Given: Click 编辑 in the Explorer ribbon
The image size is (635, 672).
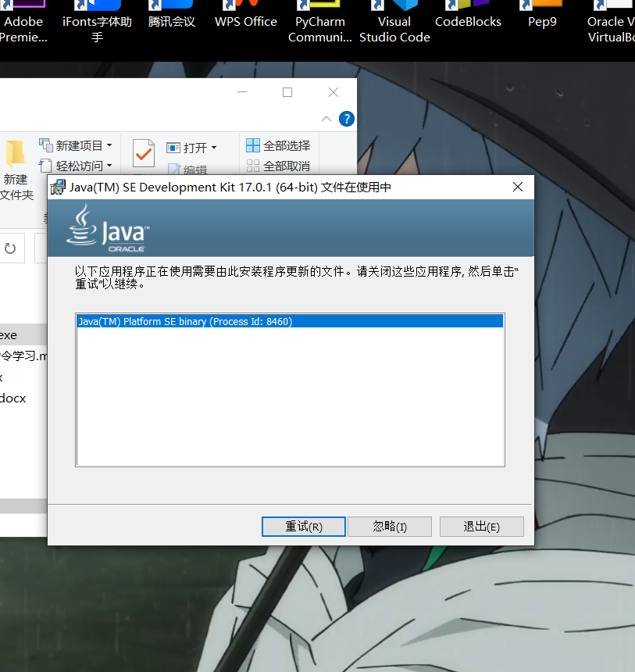Looking at the screenshot, I should point(187,170).
